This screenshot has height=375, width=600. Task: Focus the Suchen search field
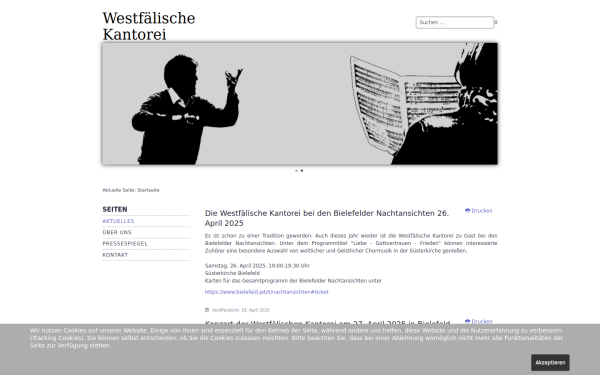point(455,22)
